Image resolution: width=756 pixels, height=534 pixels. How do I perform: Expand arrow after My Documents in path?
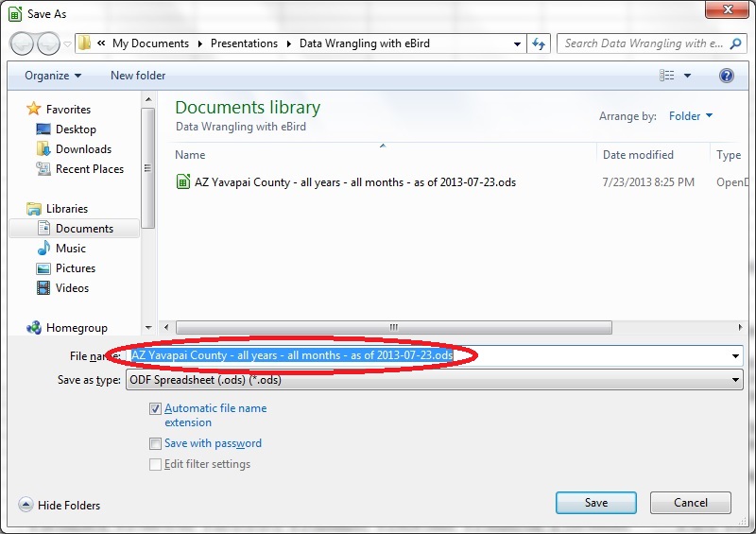pyautogui.click(x=200, y=43)
